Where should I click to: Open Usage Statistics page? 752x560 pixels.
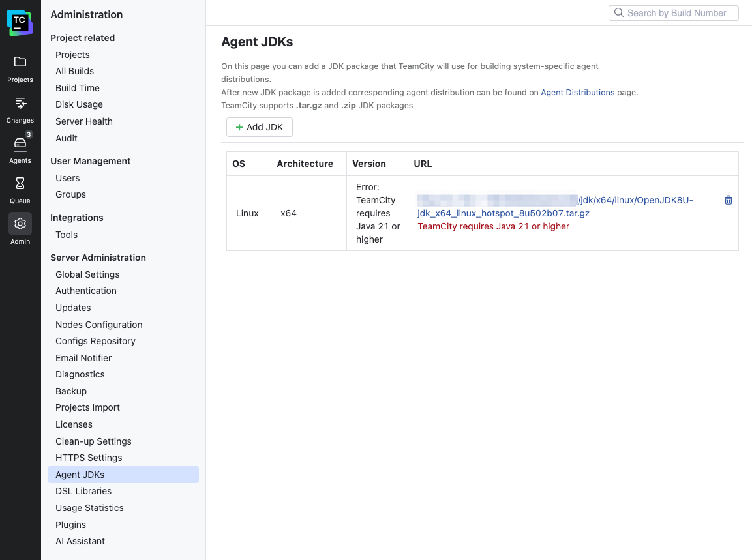89,508
